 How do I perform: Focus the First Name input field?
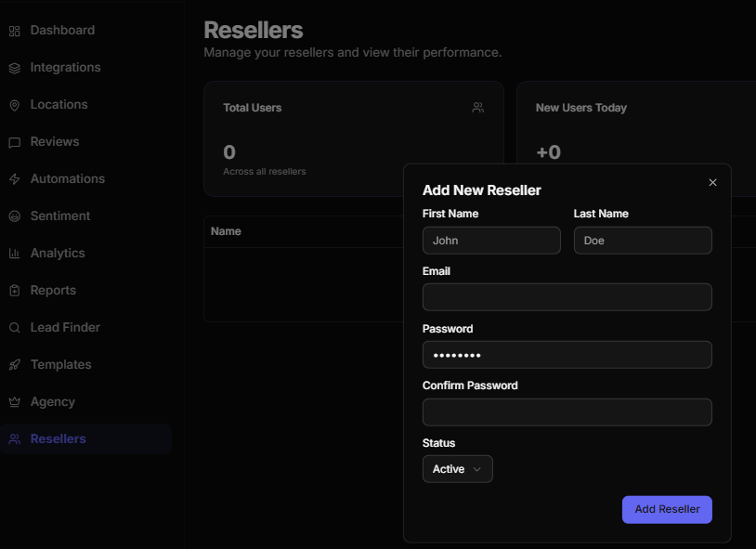pyautogui.click(x=491, y=241)
